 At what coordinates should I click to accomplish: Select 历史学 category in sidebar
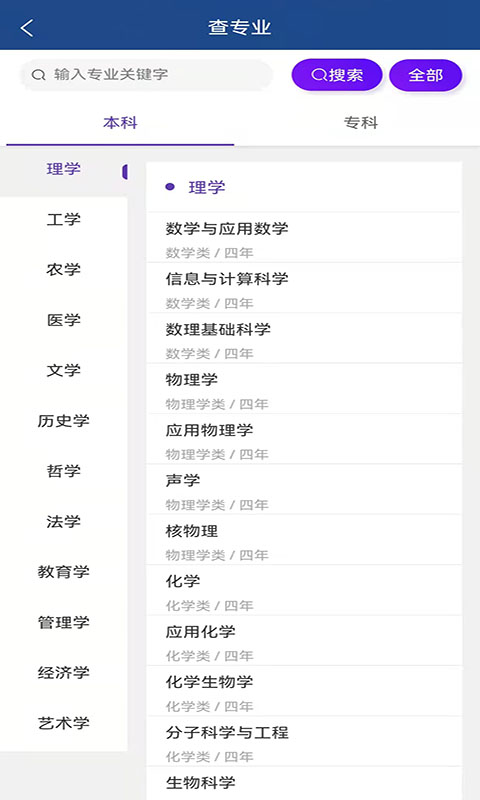[x=63, y=421]
